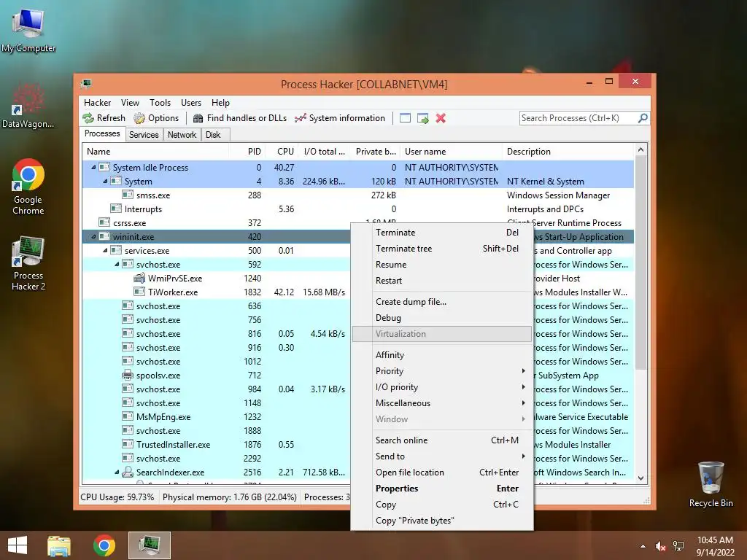Click the find window toolbar icon
Viewport: 747px width, 560px height.
coord(405,118)
